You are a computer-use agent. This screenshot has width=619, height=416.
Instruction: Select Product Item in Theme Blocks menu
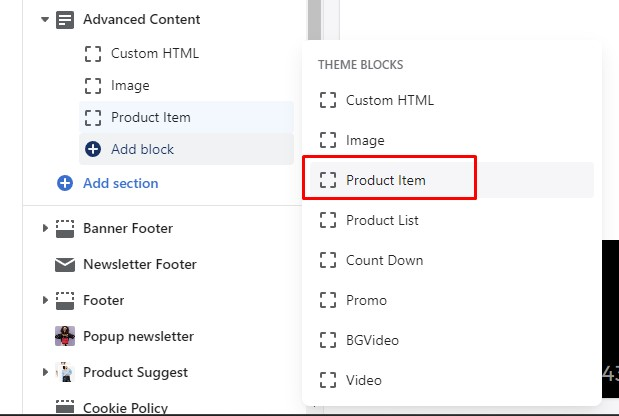[x=385, y=180]
